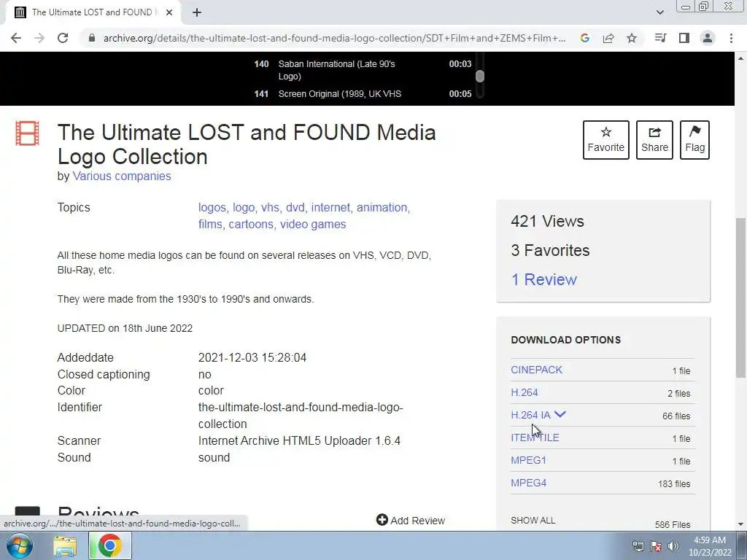Viewport: 747px width, 560px height.
Task: Open the H.264 download option, 2 files
Action: pyautogui.click(x=524, y=392)
